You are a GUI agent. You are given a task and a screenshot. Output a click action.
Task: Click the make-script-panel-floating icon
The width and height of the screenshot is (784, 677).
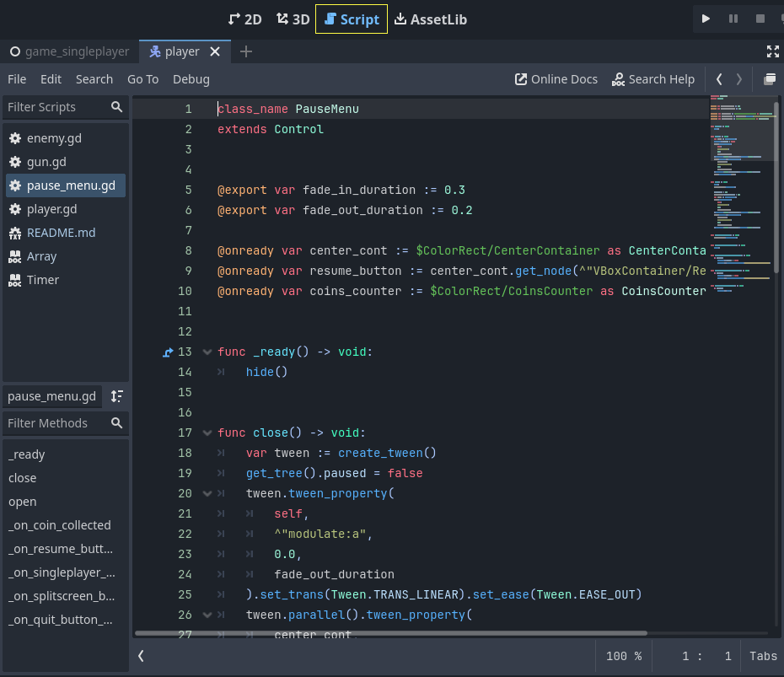pos(768,78)
